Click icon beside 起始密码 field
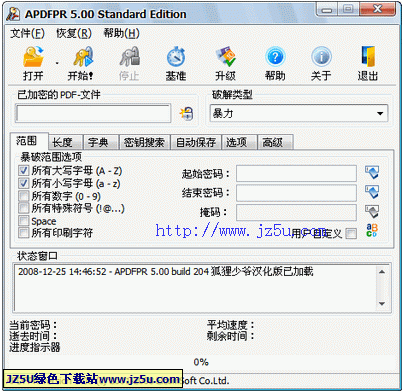 pos(372,173)
